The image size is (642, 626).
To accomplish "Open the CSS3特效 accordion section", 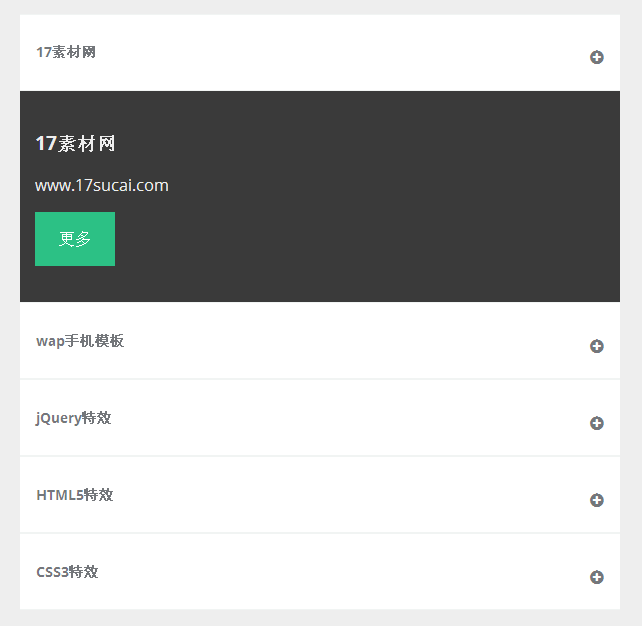I will [320, 572].
